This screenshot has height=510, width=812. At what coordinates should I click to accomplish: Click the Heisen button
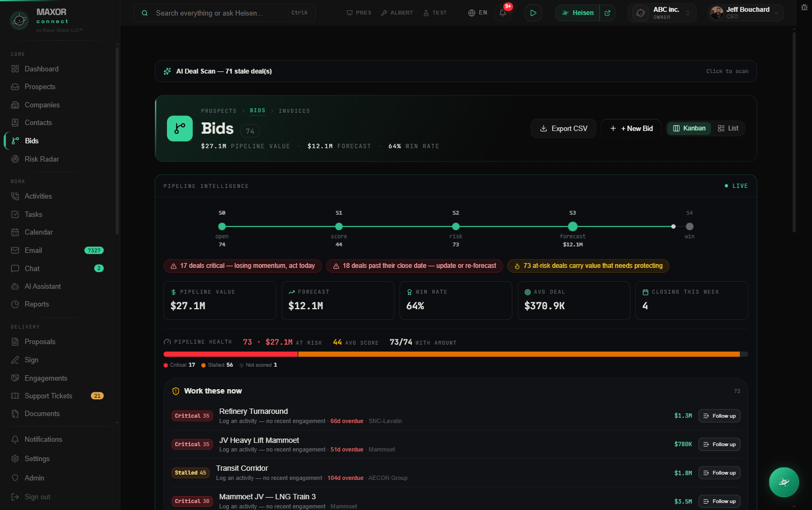pos(578,13)
